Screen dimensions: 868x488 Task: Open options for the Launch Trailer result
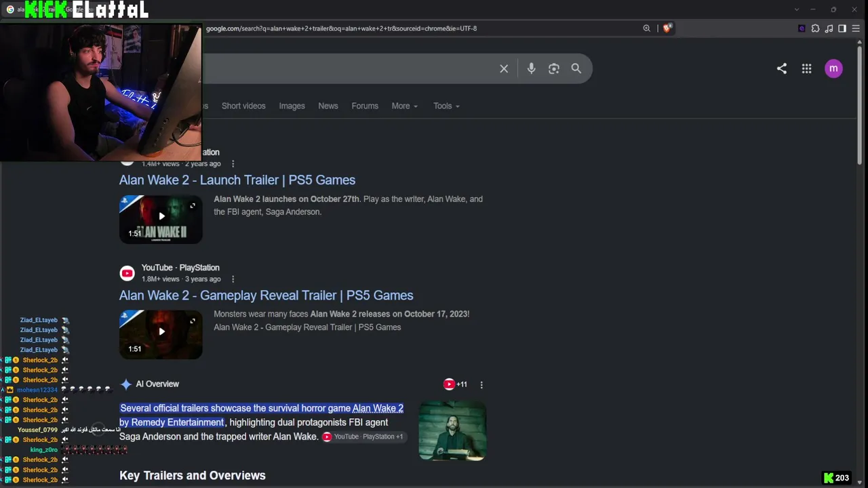click(x=233, y=164)
